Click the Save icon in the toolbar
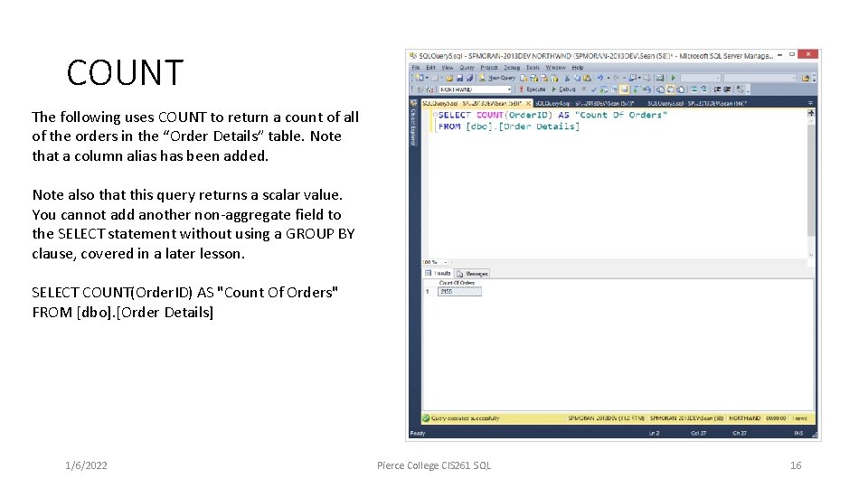Screen dimensions: 868x488 [459, 78]
